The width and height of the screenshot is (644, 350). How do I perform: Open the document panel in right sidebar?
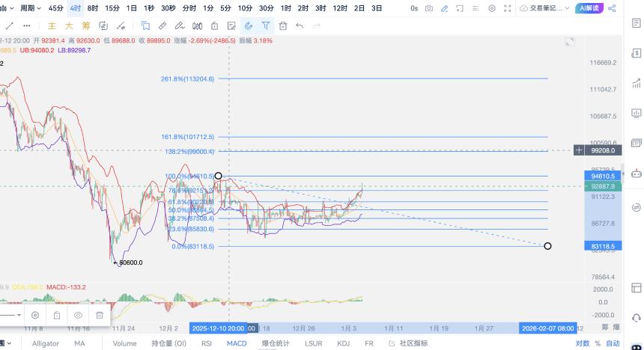637,23
